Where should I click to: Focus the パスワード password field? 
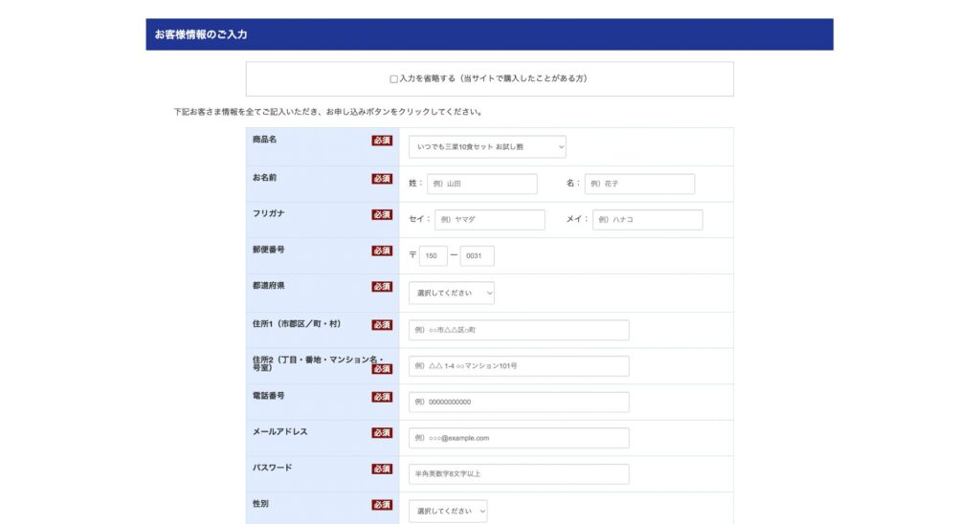[x=519, y=474]
